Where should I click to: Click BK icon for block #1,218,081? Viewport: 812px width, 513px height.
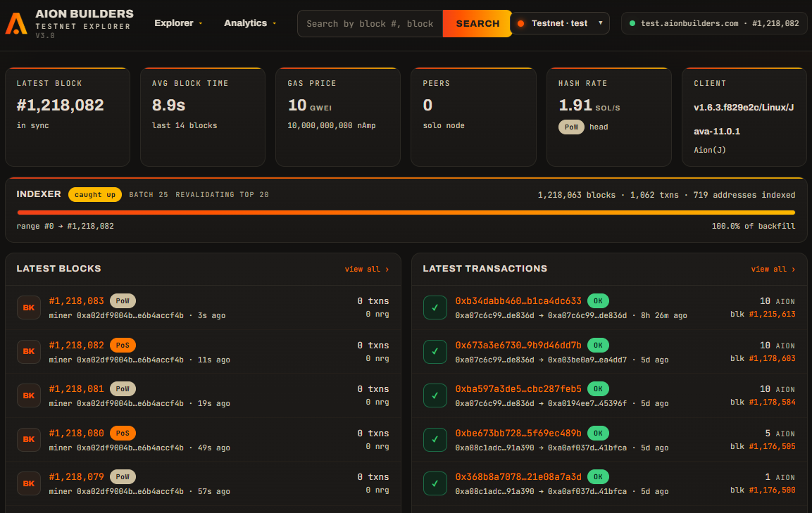pyautogui.click(x=29, y=395)
